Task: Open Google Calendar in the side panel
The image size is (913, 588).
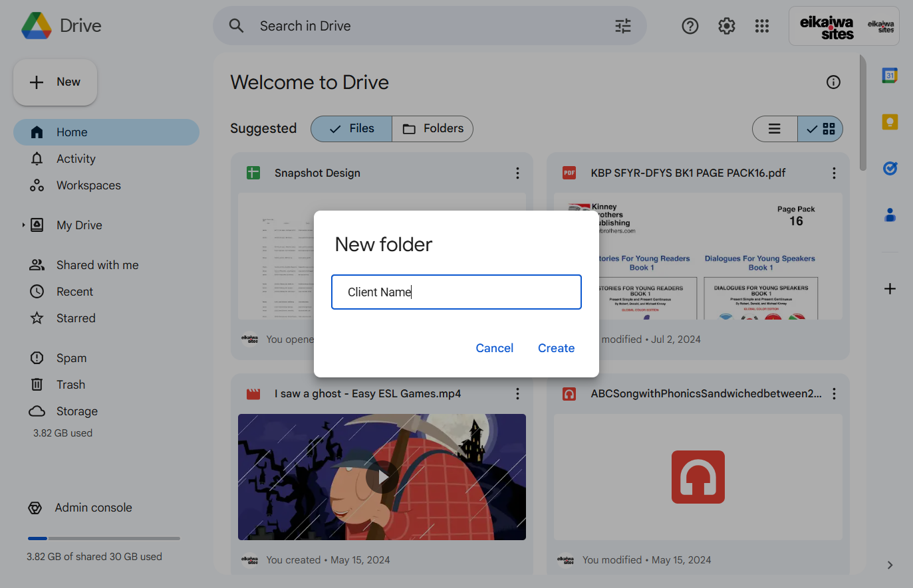Action: [890, 75]
